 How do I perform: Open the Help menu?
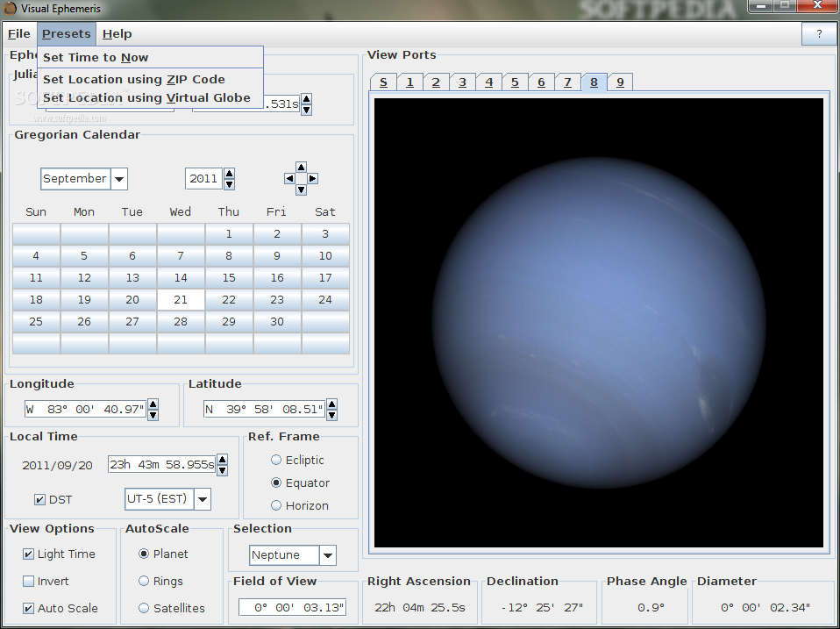click(117, 33)
